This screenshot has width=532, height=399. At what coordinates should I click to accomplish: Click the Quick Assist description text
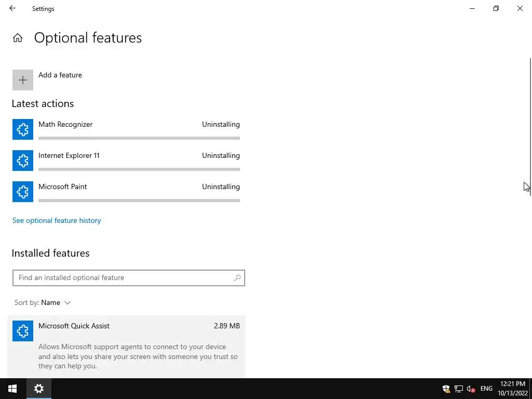[138, 356]
